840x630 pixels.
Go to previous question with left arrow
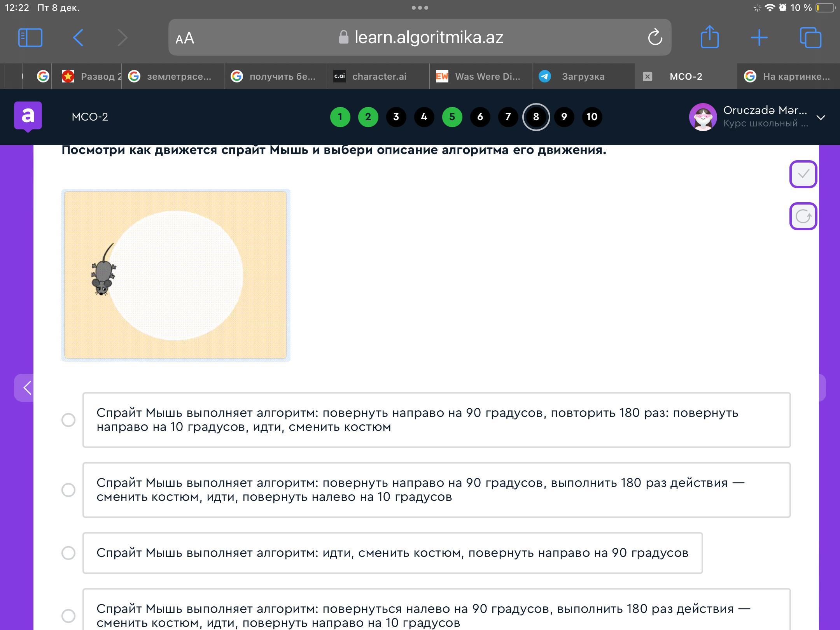[26, 387]
